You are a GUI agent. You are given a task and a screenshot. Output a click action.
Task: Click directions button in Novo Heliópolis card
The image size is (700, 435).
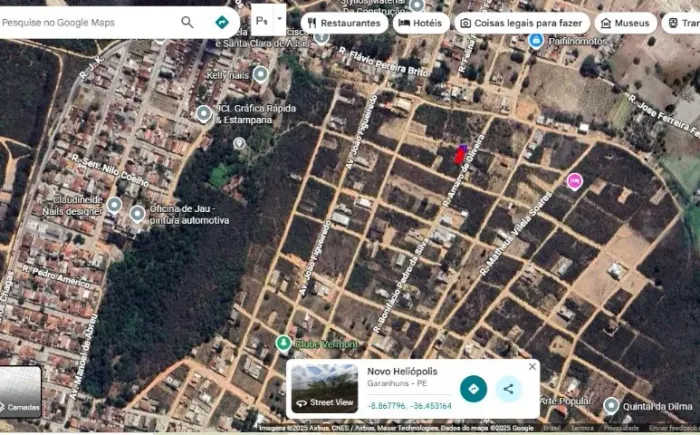tap(473, 389)
